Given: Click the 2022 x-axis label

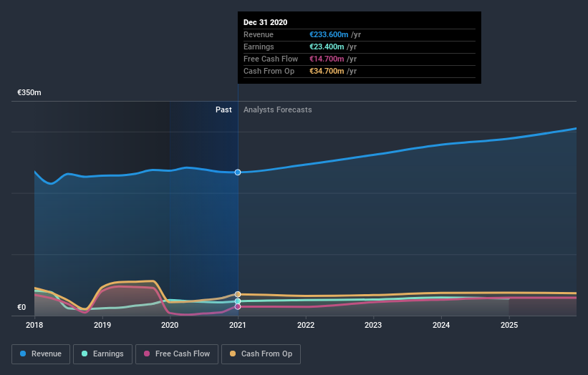Looking at the screenshot, I should pyautogui.click(x=306, y=325).
